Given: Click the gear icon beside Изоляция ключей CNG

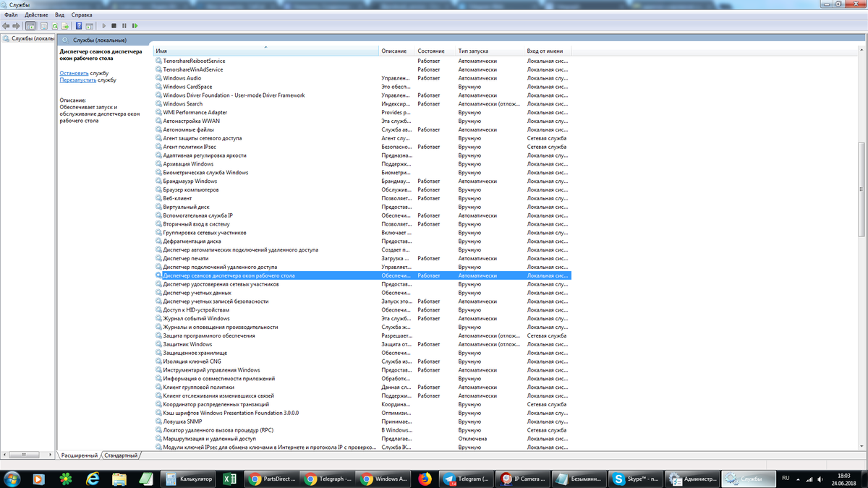Looking at the screenshot, I should click(158, 361).
